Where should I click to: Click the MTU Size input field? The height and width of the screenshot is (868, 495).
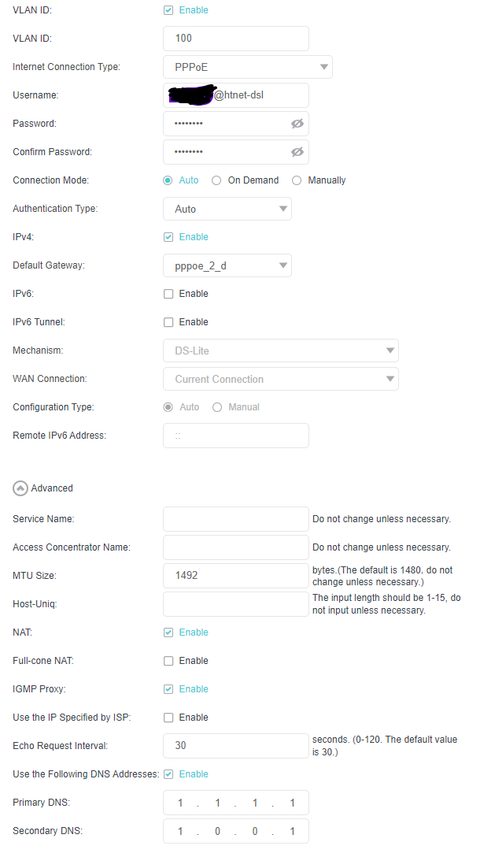(x=236, y=575)
